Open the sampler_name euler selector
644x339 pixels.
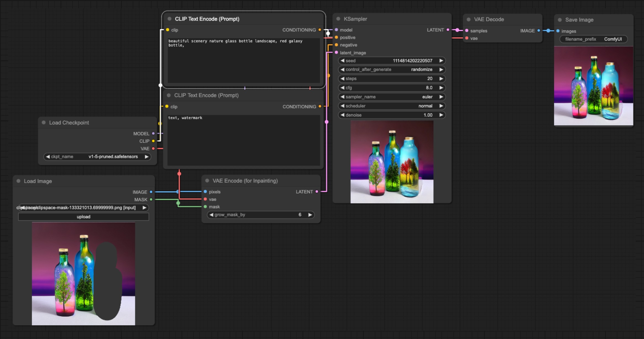pos(392,97)
